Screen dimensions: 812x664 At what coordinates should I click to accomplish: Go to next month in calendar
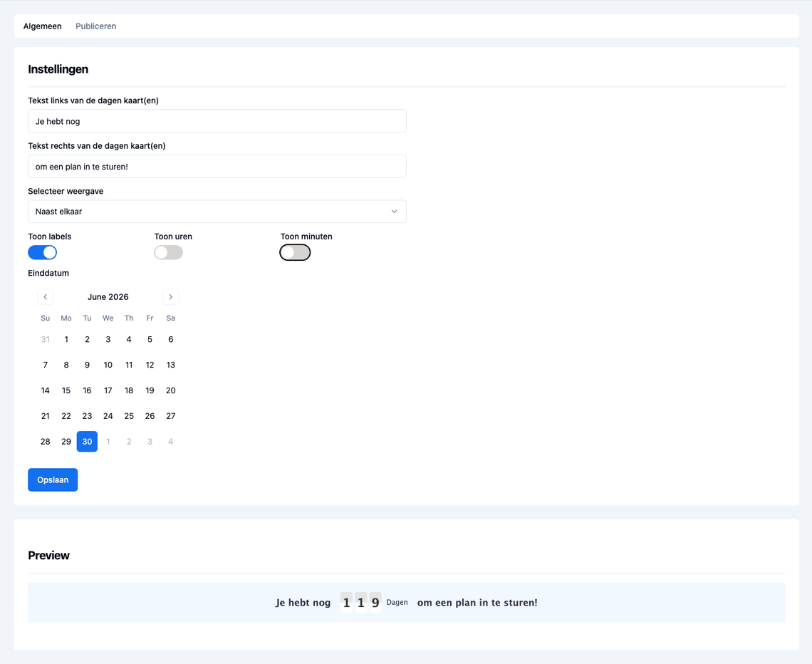[x=170, y=297]
